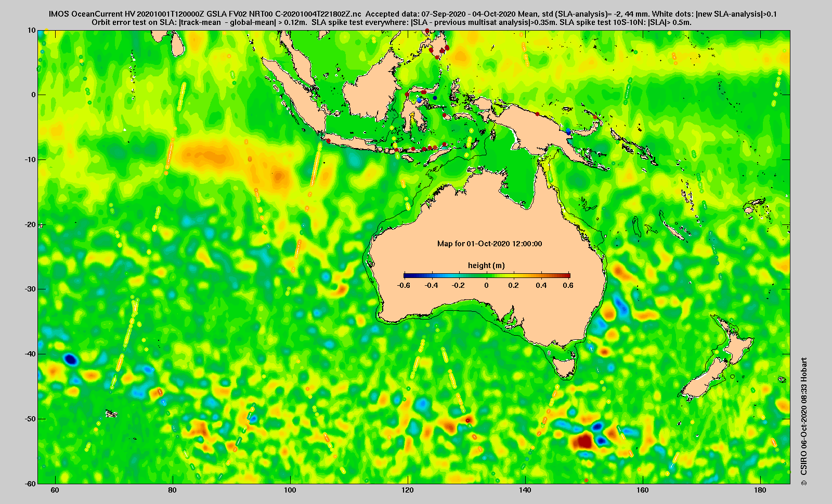832x504 pixels.
Task: Click the IMOS OceanCurrent title line
Action: pos(412,14)
